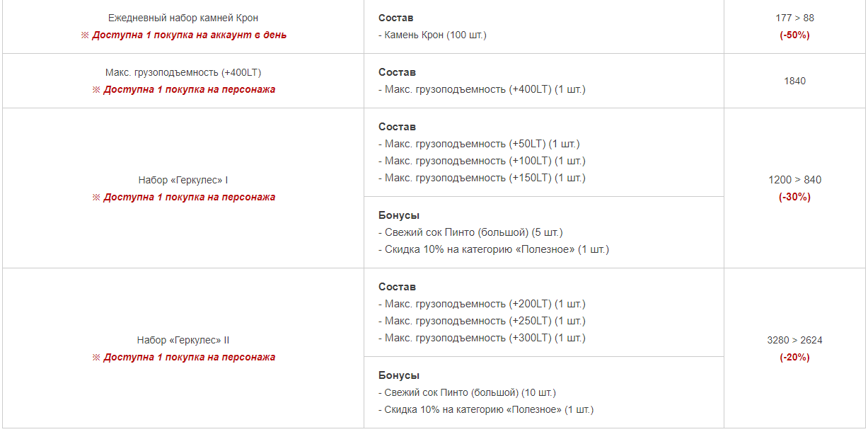Screen dimensions: 868x432
Task: Click Свежий сок Пинто (большой) (5 шт.) bonus
Action: pyautogui.click(x=473, y=232)
